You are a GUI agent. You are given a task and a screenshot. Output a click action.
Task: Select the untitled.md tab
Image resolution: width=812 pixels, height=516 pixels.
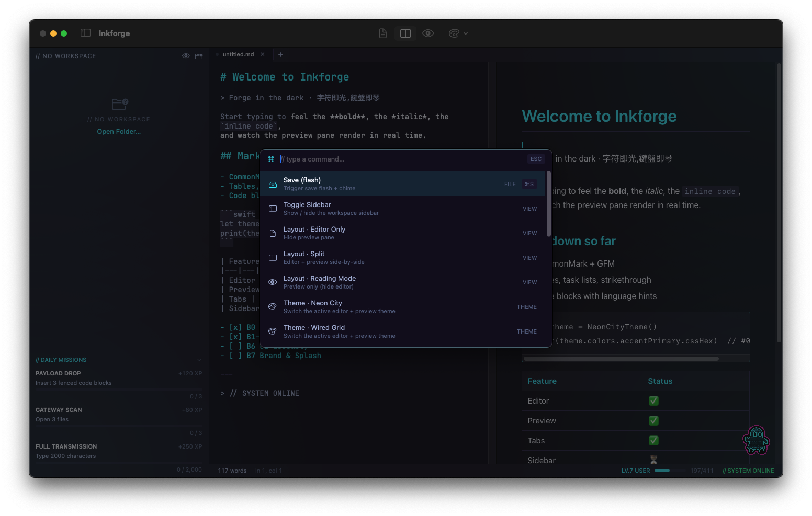point(239,54)
